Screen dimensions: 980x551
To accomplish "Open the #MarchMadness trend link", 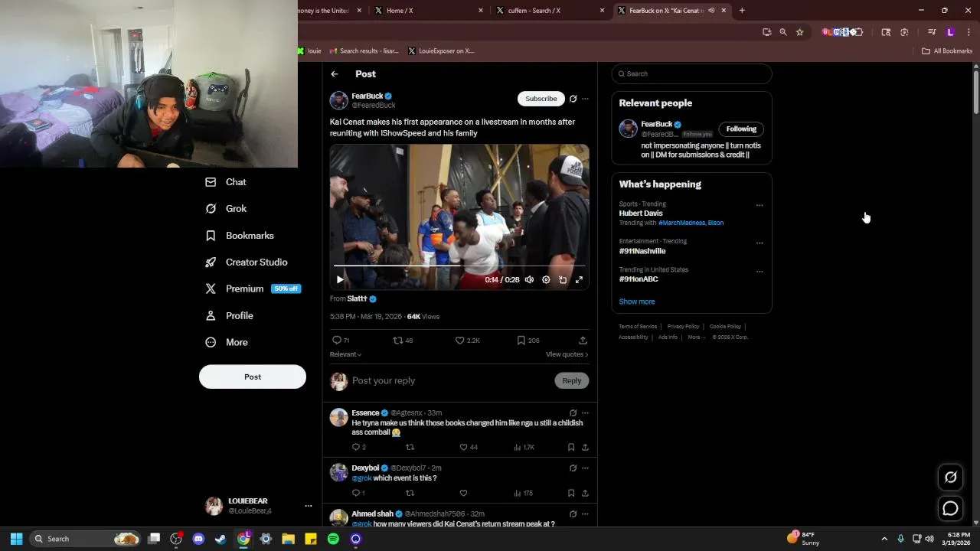I will click(682, 223).
